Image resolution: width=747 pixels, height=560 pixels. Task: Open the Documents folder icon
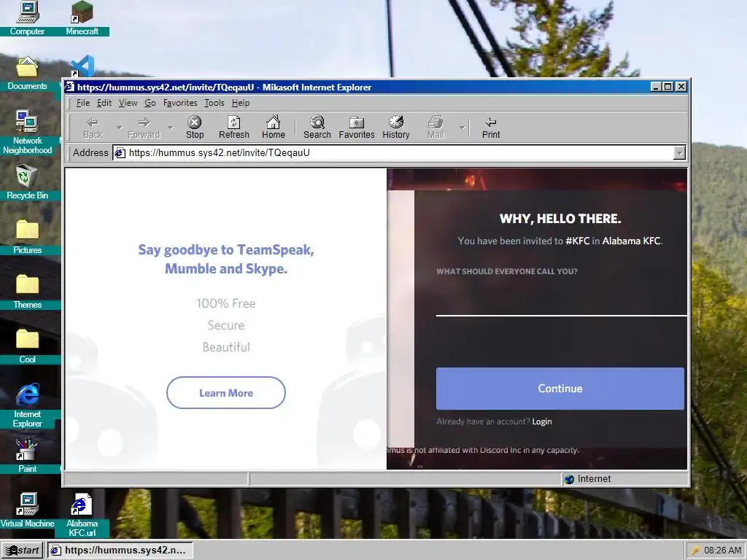pyautogui.click(x=27, y=74)
